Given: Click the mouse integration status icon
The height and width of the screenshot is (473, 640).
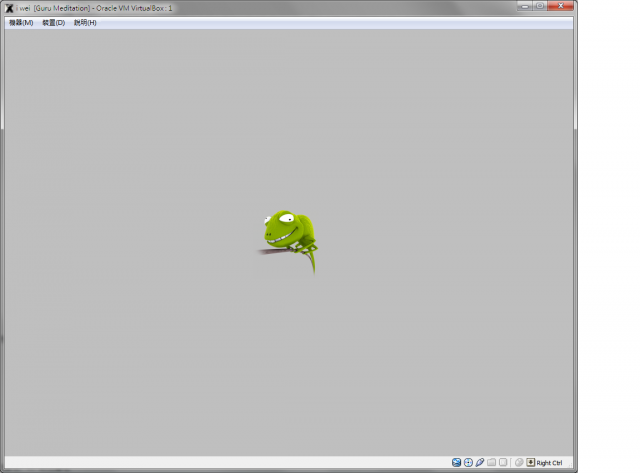Looking at the screenshot, I should (519, 462).
